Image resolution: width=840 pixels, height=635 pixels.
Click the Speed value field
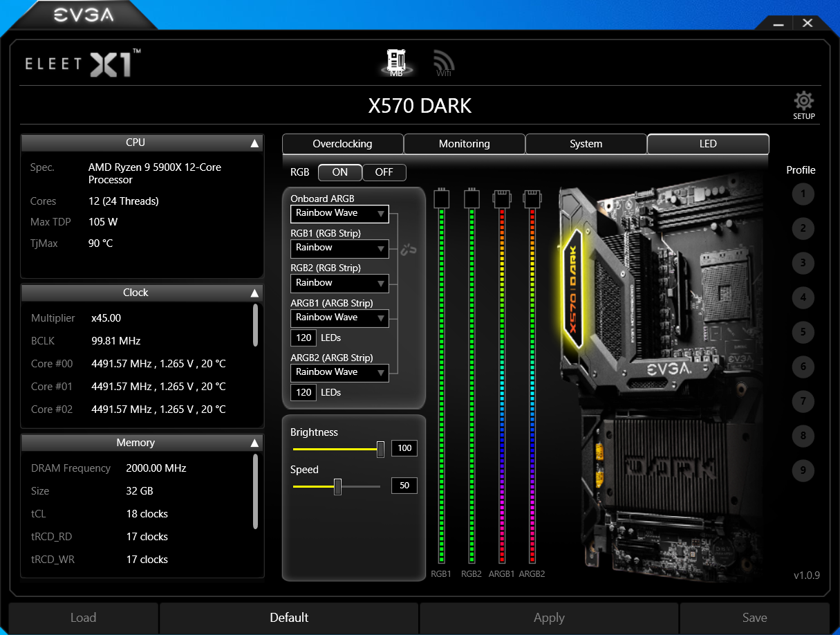tap(404, 486)
